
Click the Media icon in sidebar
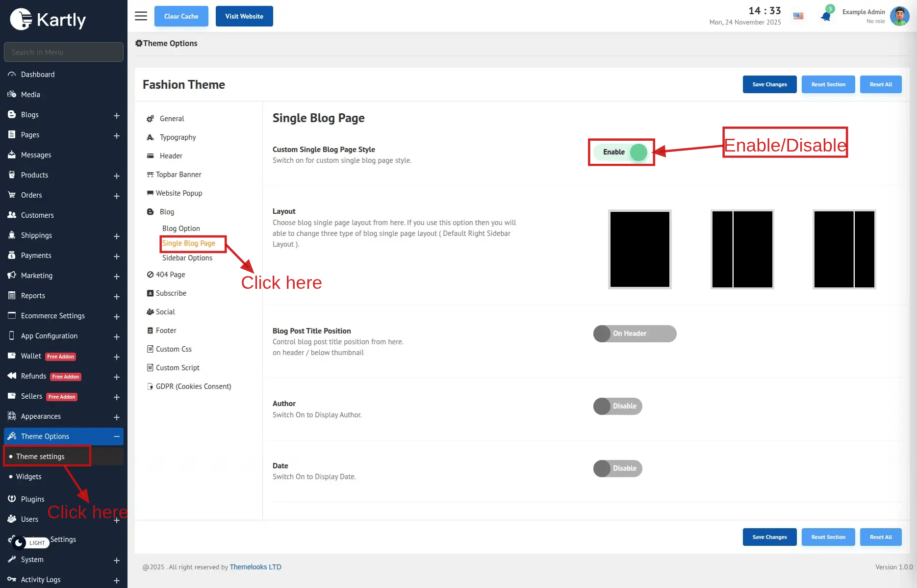click(12, 95)
